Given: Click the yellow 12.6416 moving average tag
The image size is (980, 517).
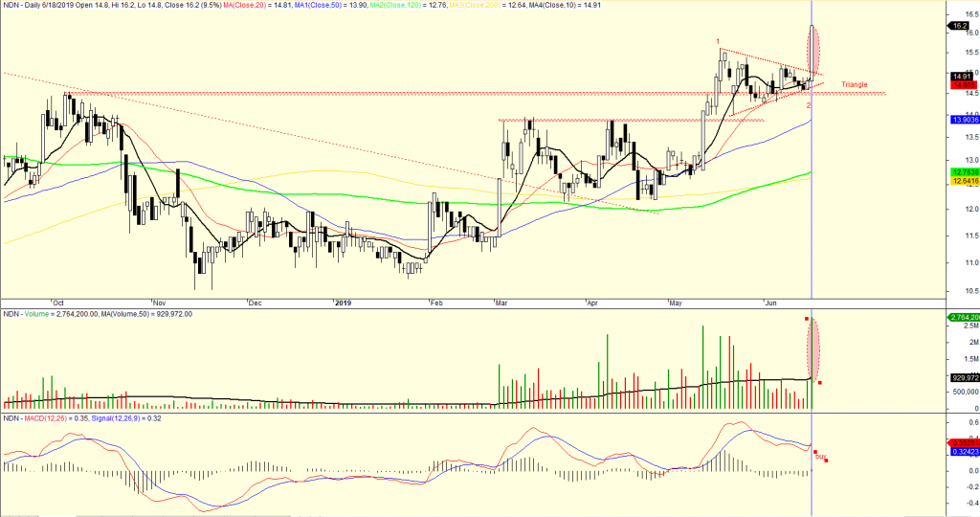Looking at the screenshot, I should [962, 180].
